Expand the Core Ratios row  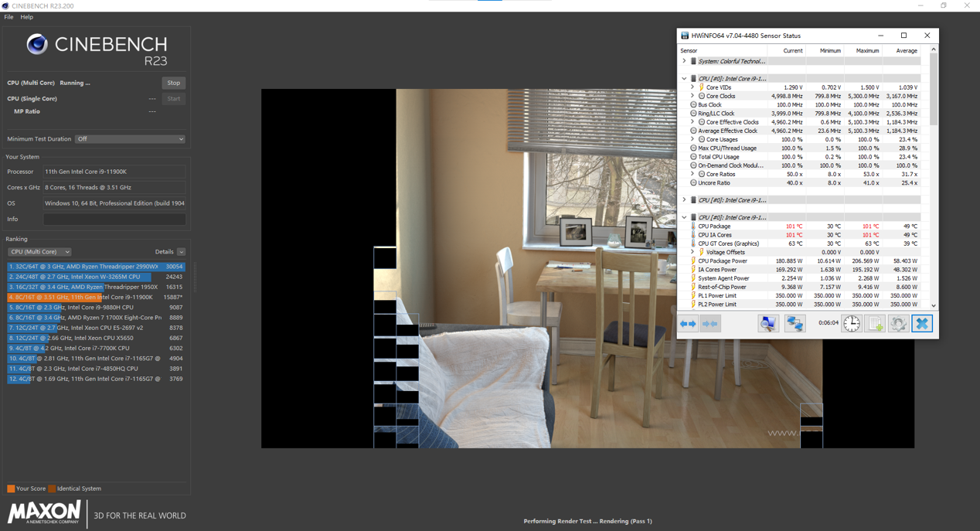[x=692, y=174]
